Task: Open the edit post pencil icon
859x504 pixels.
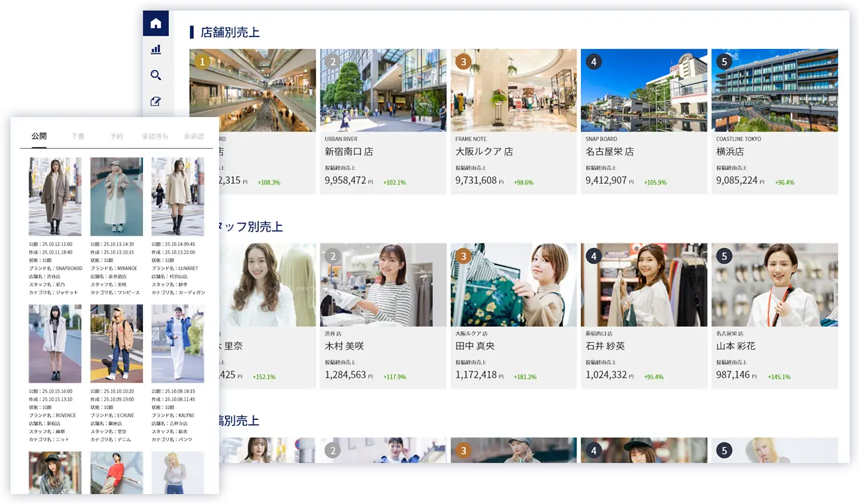Action: click(156, 101)
